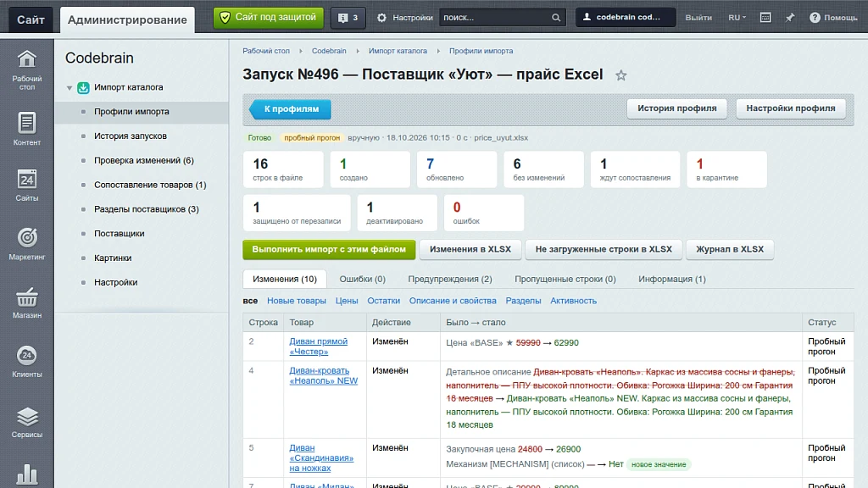The width and height of the screenshot is (868, 488).
Task: Click Рабочий стол breadcrumb
Action: (265, 51)
